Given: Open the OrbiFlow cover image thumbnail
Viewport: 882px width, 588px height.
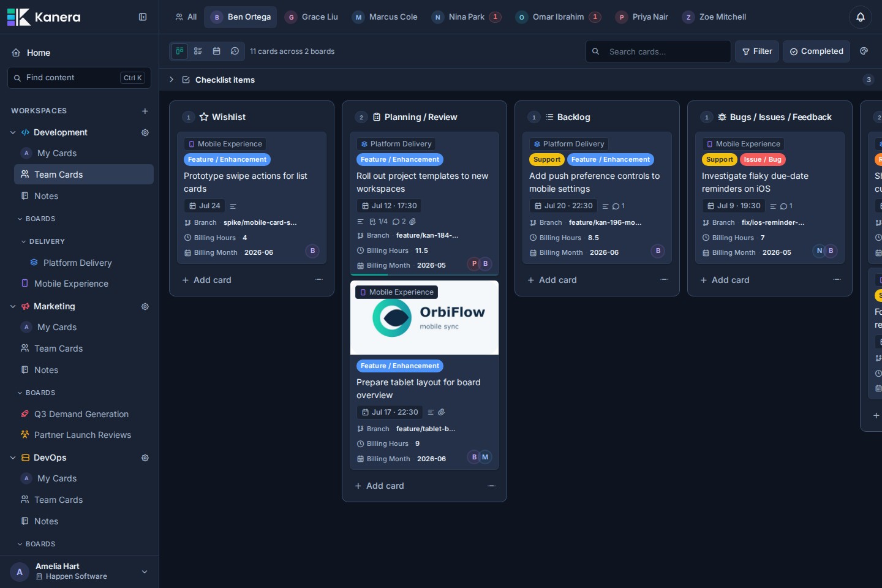Looking at the screenshot, I should (424, 318).
